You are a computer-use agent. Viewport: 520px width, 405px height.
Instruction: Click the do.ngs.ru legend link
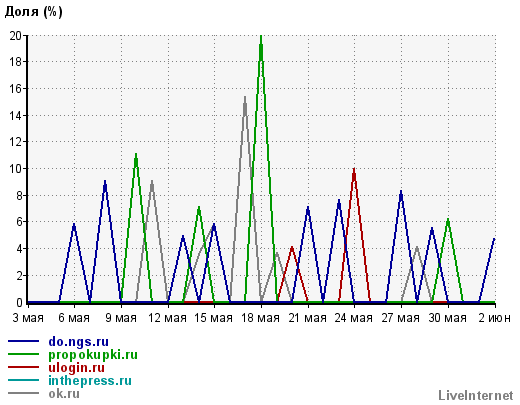click(79, 342)
